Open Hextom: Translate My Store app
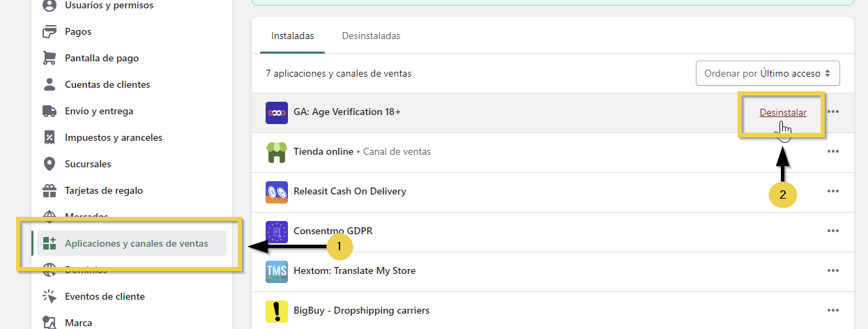This screenshot has height=329, width=868. tap(354, 271)
